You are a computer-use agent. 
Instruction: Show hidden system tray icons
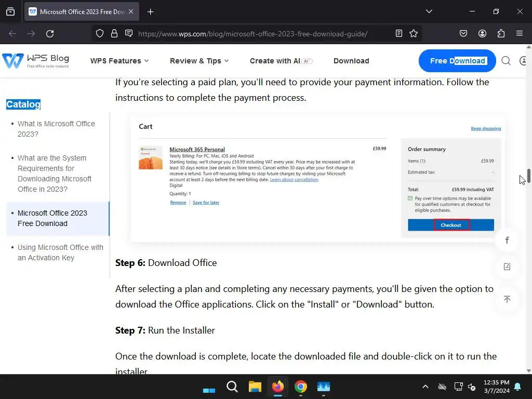pos(425,387)
